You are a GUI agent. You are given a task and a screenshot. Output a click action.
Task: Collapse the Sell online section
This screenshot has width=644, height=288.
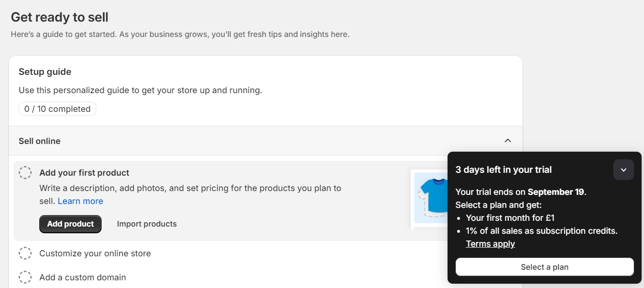tap(507, 141)
